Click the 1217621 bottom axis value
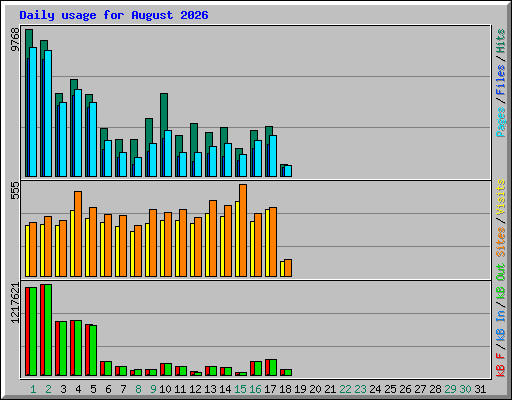Viewport: 512px width, 400px height. coord(15,303)
